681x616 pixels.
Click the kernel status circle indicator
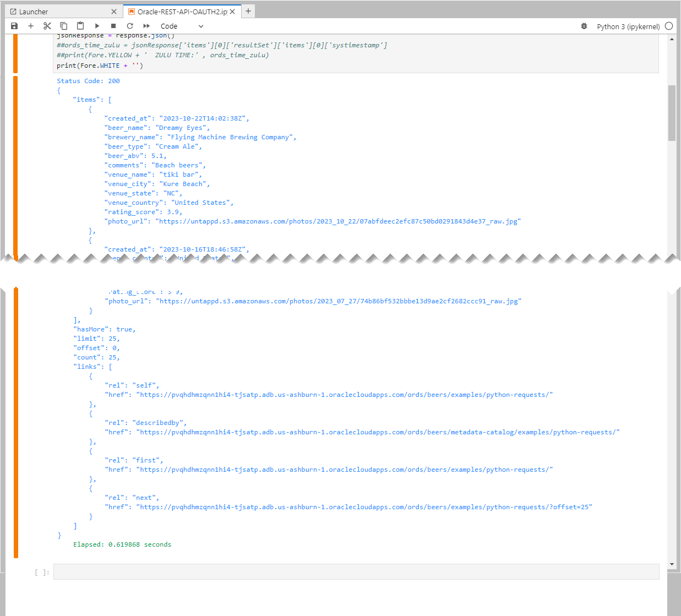pos(669,26)
